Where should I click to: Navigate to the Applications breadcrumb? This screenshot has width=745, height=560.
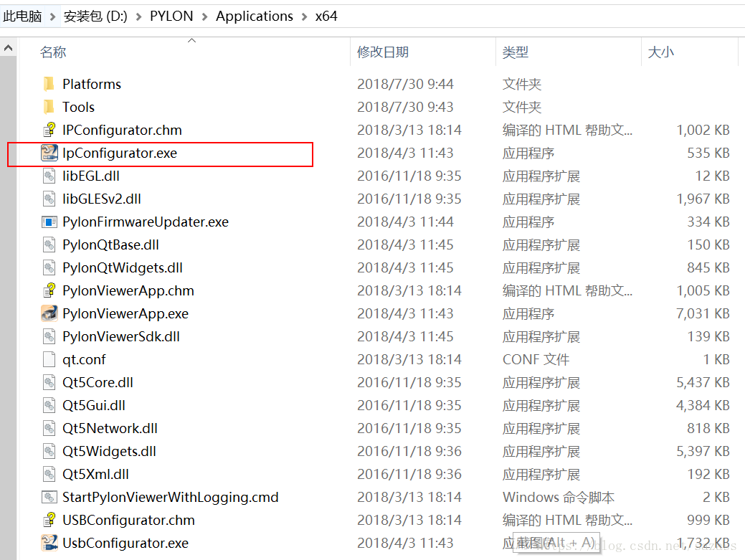(x=255, y=16)
